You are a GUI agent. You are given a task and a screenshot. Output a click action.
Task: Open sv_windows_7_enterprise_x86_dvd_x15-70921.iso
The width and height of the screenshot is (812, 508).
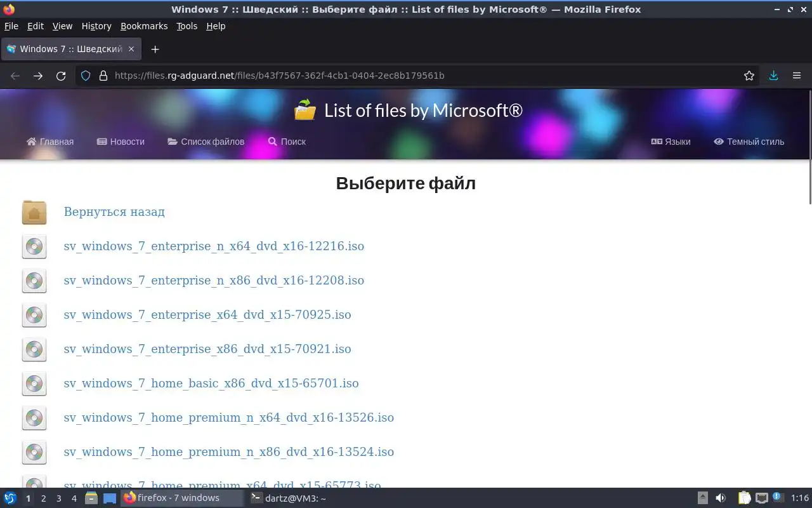coord(207,349)
